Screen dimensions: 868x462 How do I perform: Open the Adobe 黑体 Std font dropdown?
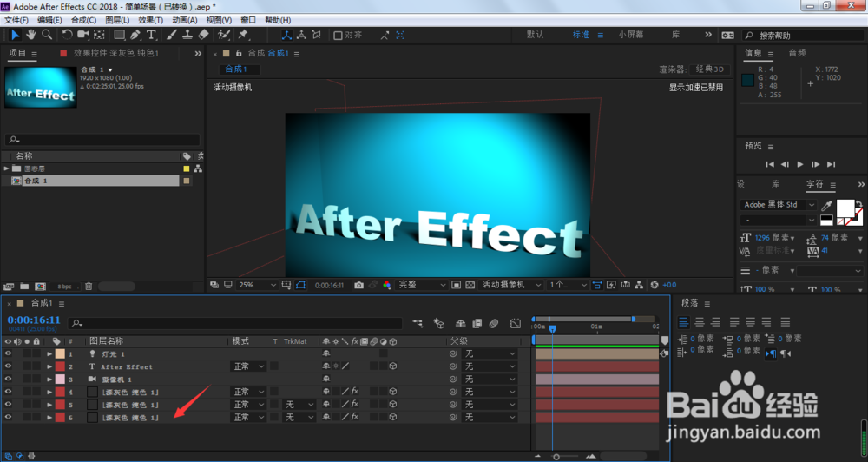(x=778, y=205)
